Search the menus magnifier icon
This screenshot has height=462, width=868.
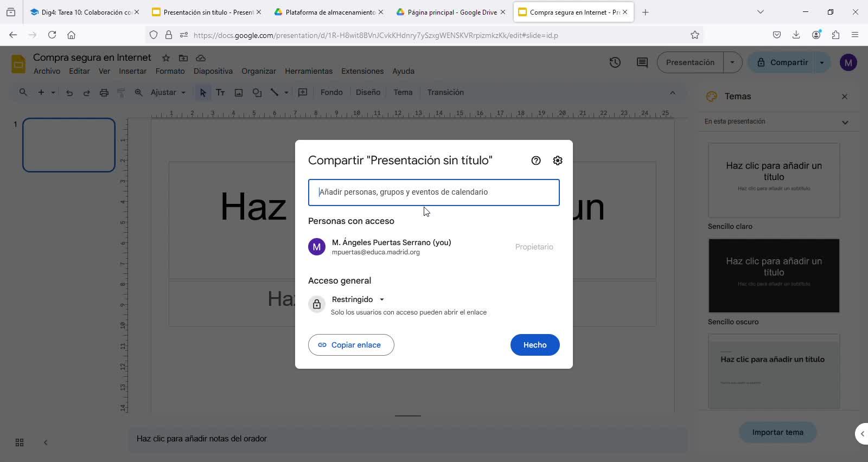23,92
